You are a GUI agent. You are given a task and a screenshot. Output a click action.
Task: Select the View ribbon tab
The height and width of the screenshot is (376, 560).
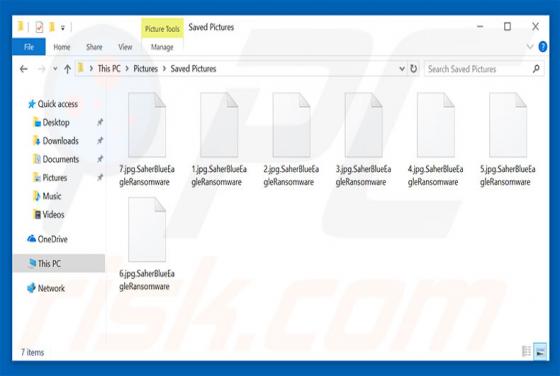pos(125,47)
